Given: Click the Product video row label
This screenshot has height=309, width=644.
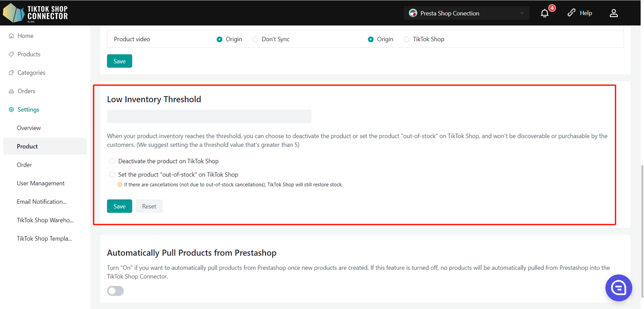Looking at the screenshot, I should tap(132, 39).
